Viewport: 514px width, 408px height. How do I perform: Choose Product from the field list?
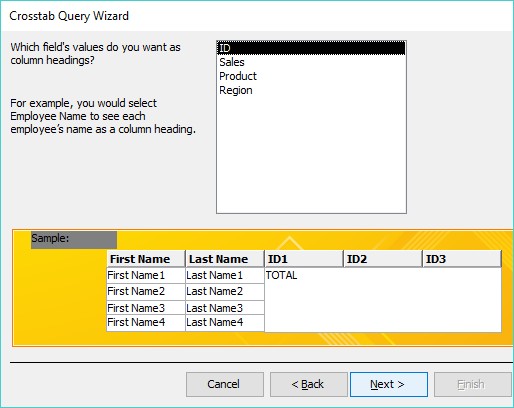[311, 76]
